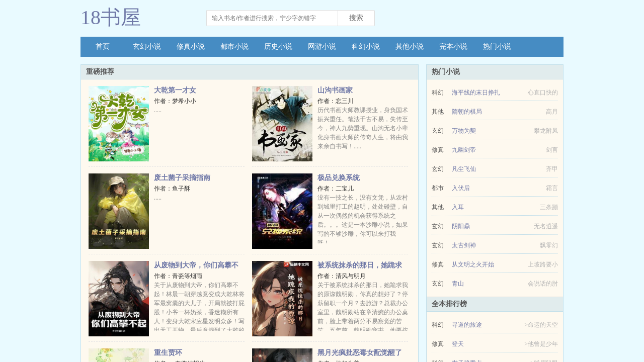This screenshot has height=362, width=644.
Task: Open the 大乾第一才女 cover image
Action: point(119,124)
